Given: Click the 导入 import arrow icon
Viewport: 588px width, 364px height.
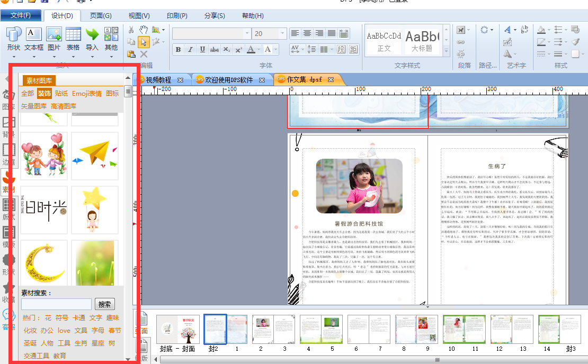Looking at the screenshot, I should 92,39.
